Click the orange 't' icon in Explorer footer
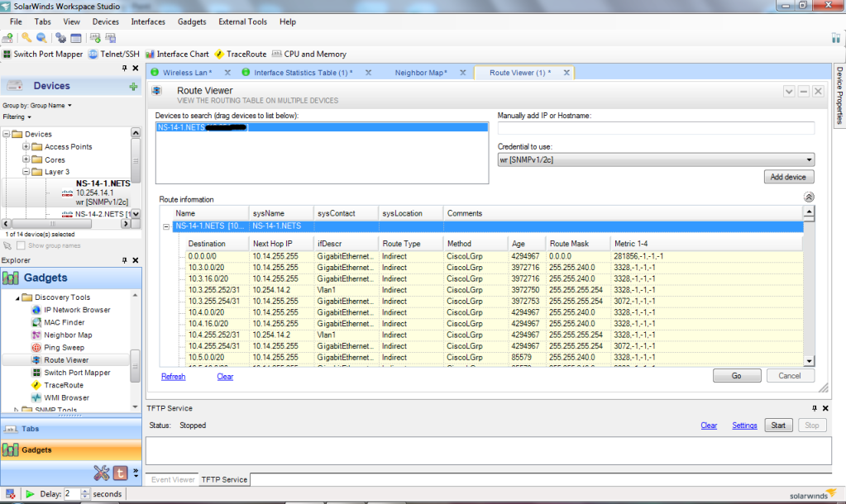 click(120, 473)
